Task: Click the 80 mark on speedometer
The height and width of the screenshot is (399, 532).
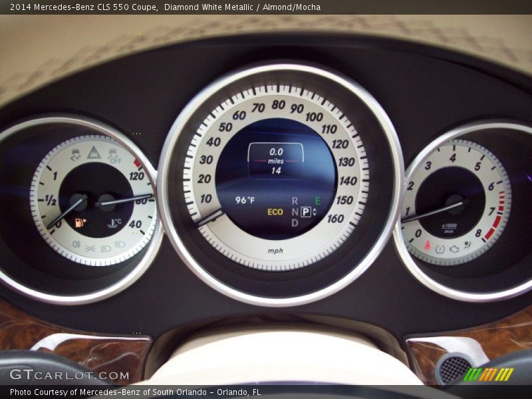Action: point(278,105)
